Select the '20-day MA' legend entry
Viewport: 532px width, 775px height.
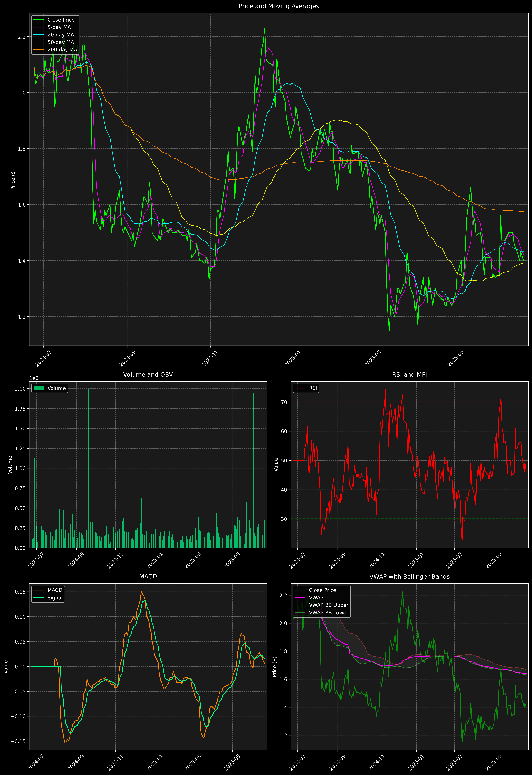tap(61, 35)
